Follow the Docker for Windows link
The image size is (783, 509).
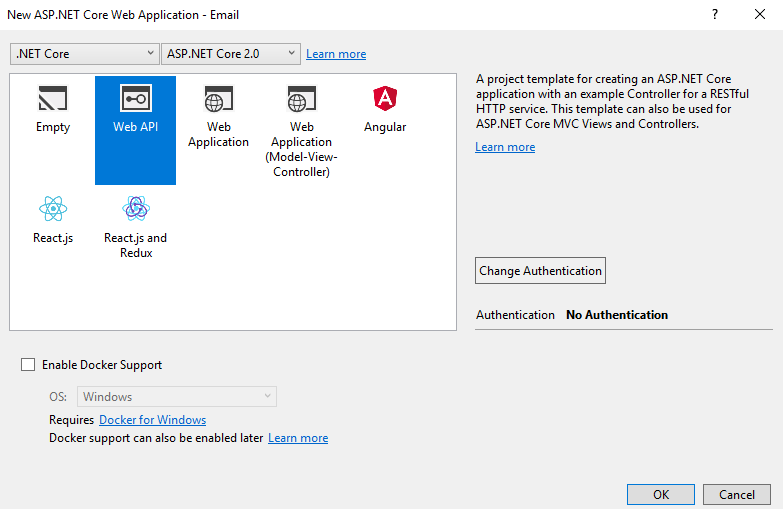152,420
